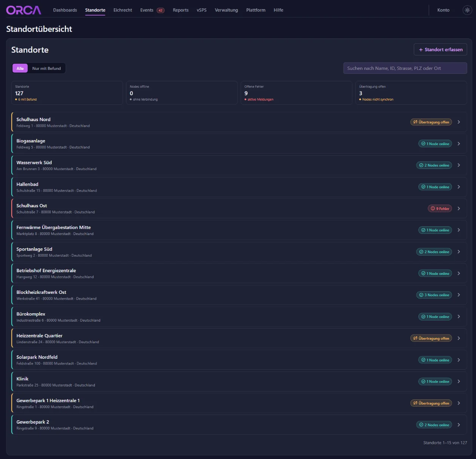This screenshot has width=476, height=459.
Task: Click the ORCA logo
Action: pyautogui.click(x=24, y=10)
